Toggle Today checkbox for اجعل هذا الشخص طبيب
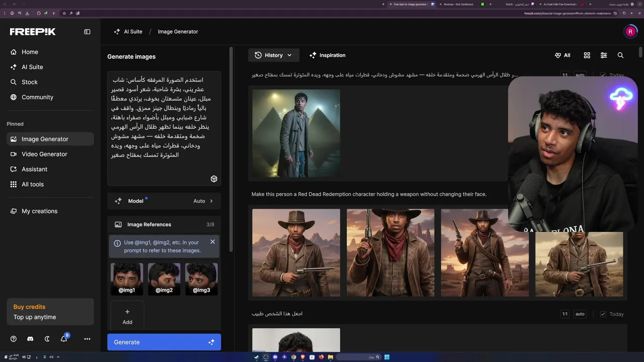This screenshot has height=362, width=644. click(x=603, y=314)
